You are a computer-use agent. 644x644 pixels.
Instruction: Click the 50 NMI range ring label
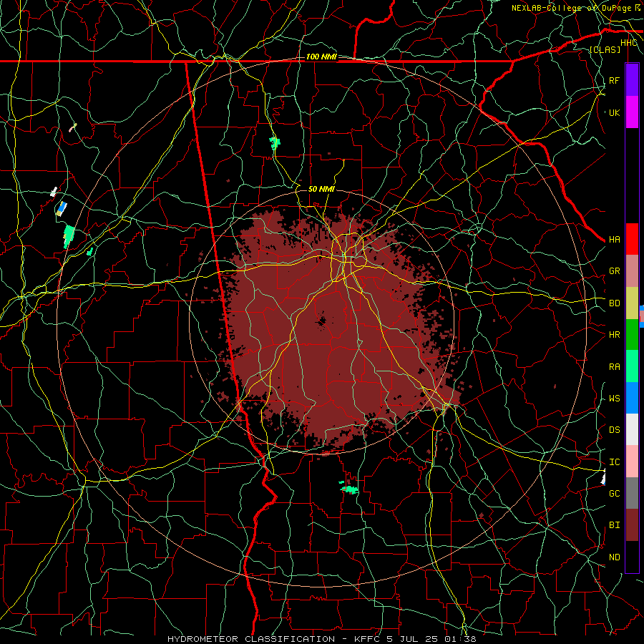[321, 189]
